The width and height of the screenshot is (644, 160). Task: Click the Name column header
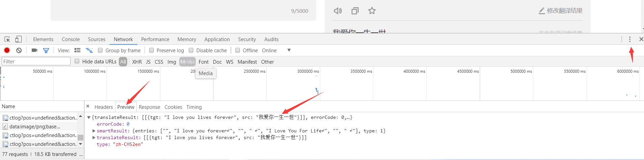coord(42,106)
